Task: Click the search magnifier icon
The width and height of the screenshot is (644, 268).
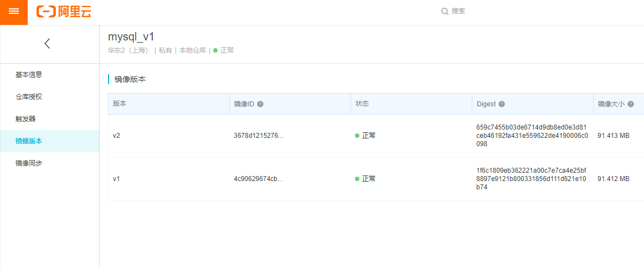Action: click(x=444, y=11)
